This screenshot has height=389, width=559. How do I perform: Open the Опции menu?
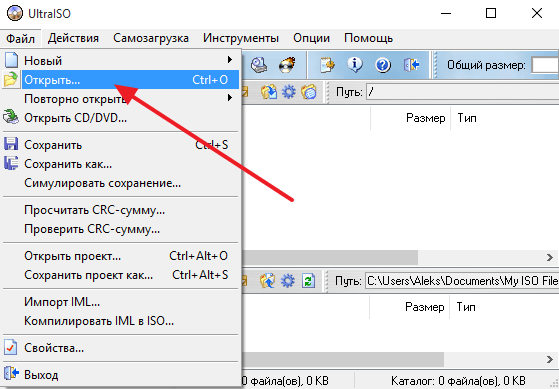(x=311, y=38)
